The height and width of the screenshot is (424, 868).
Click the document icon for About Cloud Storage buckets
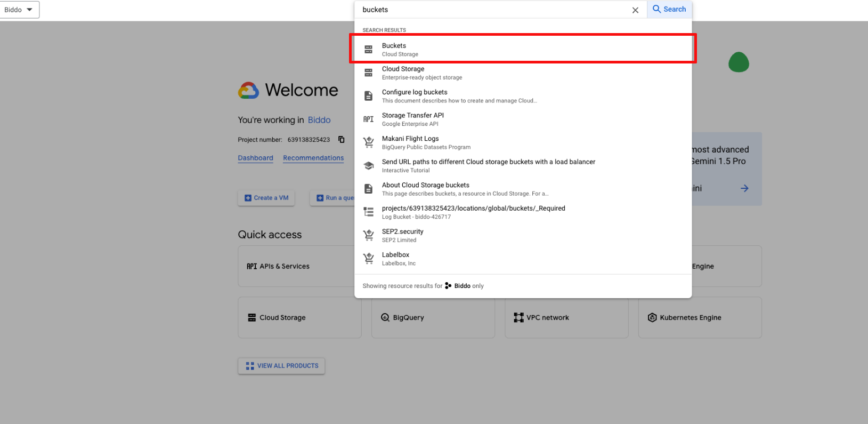(368, 189)
